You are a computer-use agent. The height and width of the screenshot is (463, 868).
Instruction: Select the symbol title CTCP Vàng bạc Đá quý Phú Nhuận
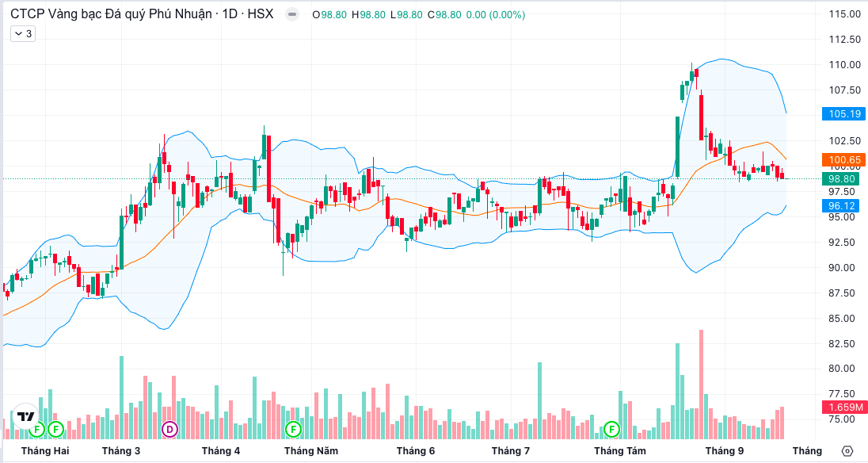pos(111,14)
